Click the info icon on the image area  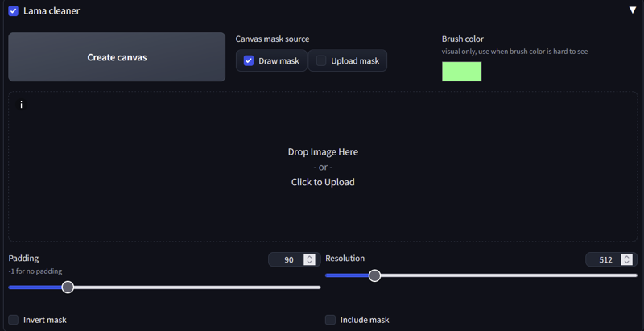(22, 105)
